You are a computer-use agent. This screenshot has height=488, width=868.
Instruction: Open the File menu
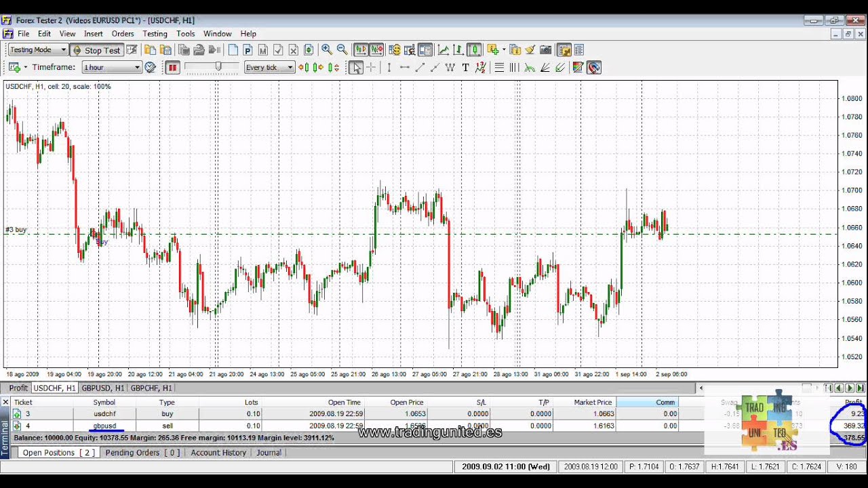point(23,33)
